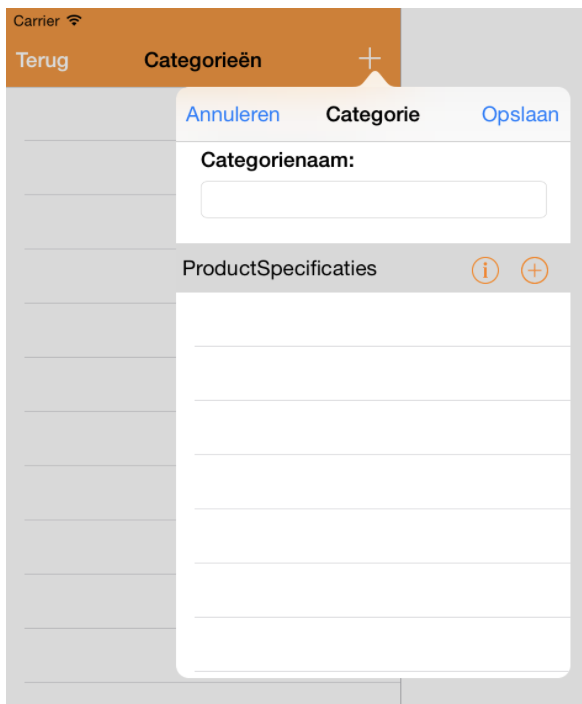Viewport: 582px width, 704px height.
Task: Dismiss popover via gray area beside navigation bar
Action: point(491,47)
